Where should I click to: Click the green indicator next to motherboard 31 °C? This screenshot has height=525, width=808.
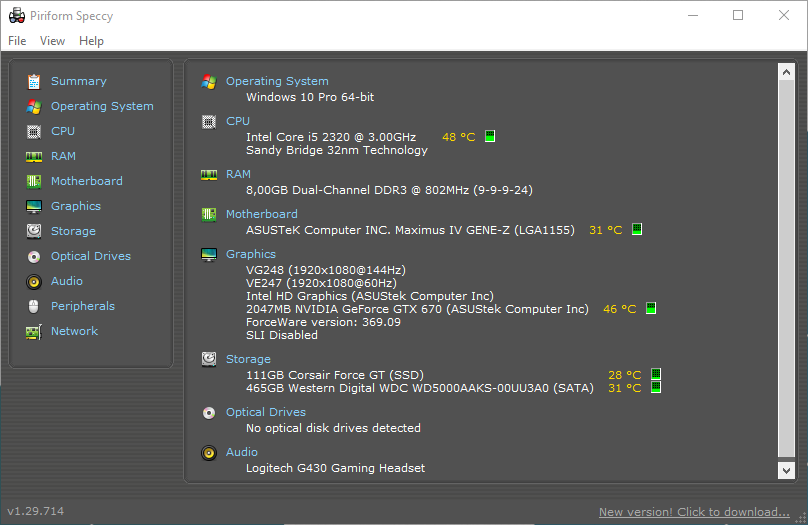click(x=637, y=229)
